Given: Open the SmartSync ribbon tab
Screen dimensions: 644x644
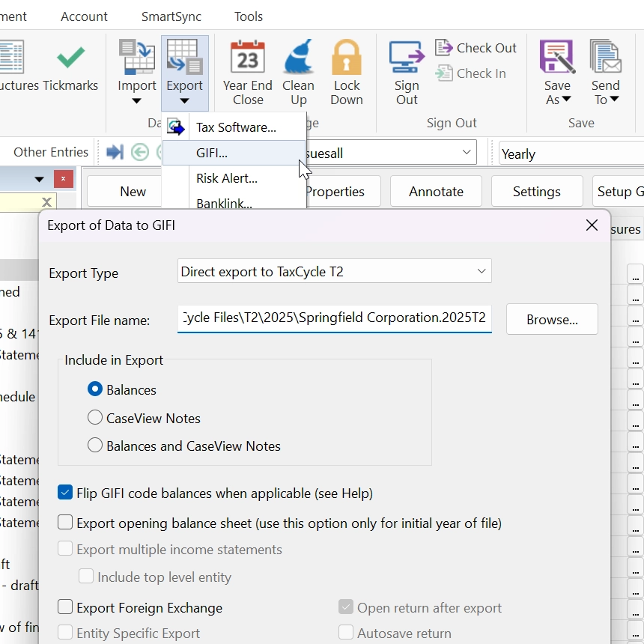Looking at the screenshot, I should coord(171,16).
